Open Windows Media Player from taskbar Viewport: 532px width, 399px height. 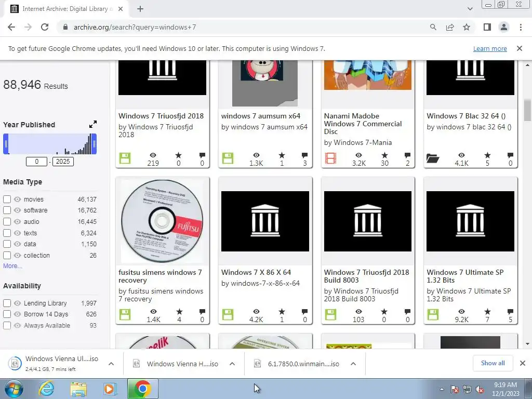click(110, 389)
